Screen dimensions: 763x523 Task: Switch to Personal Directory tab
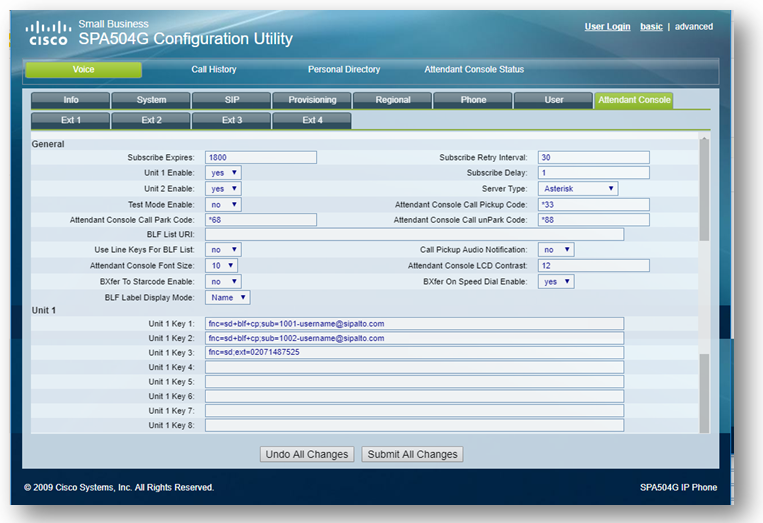(344, 70)
